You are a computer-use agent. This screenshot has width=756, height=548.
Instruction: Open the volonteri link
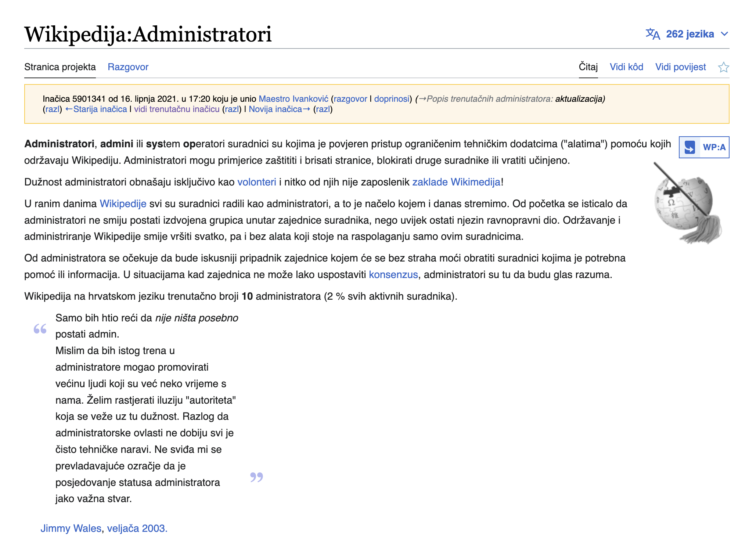tap(257, 182)
